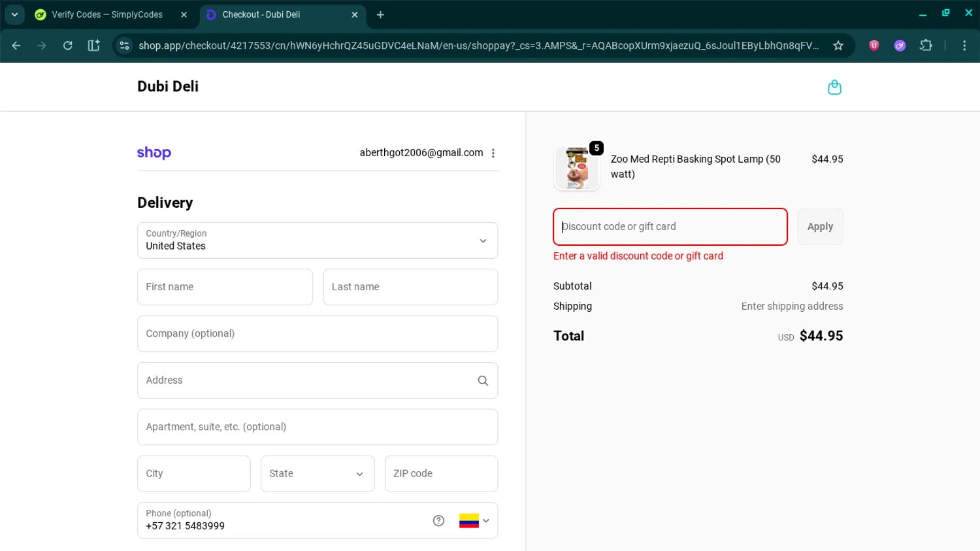View site information icon in address bar
This screenshot has height=551, width=980.
125,45
